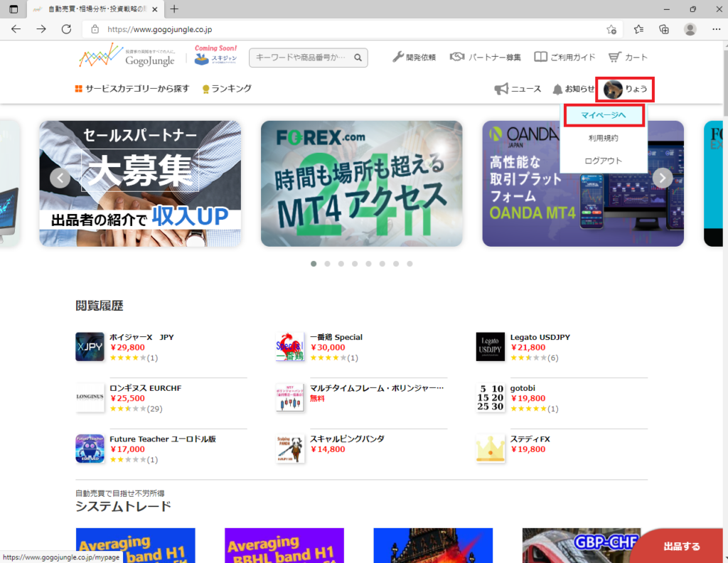Open ロンギヌス EURCHF product
728x563 pixels.
pos(145,388)
